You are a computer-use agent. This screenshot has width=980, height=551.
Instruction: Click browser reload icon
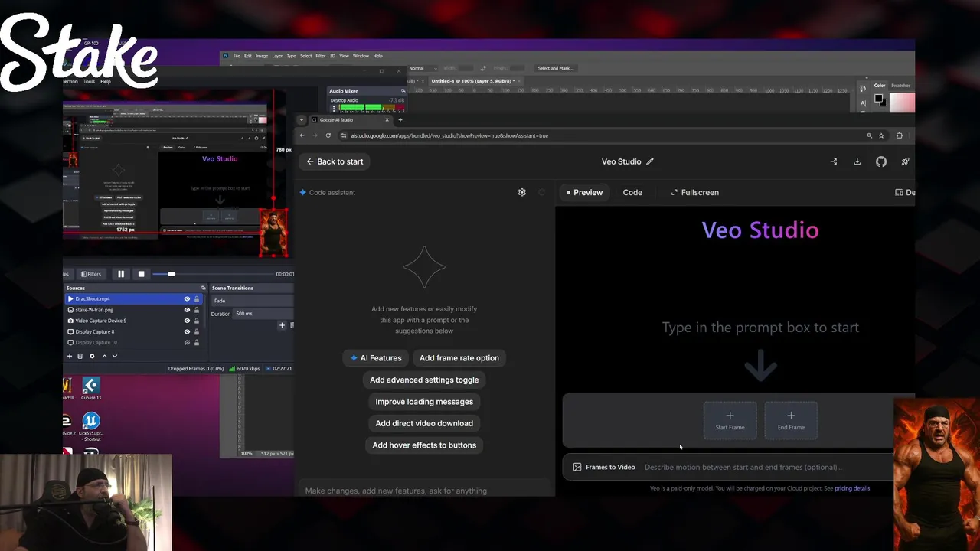point(328,135)
